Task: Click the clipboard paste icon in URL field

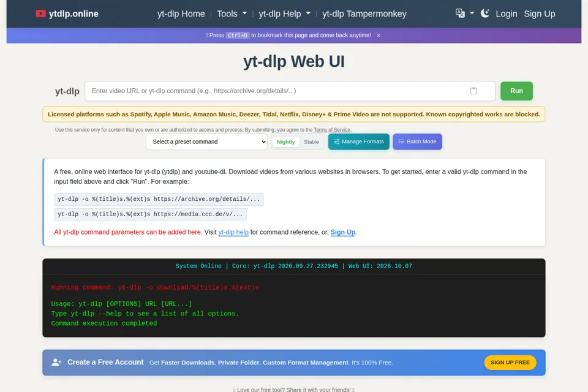Action: coord(473,91)
